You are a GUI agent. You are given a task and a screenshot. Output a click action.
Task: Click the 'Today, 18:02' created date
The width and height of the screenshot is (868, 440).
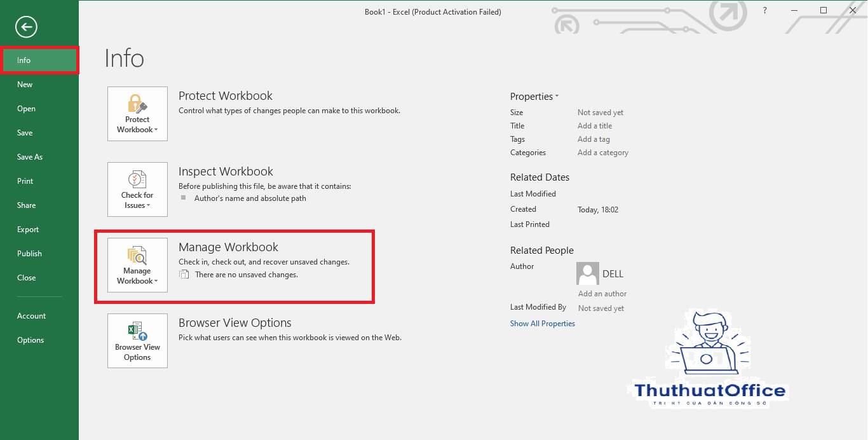click(598, 210)
